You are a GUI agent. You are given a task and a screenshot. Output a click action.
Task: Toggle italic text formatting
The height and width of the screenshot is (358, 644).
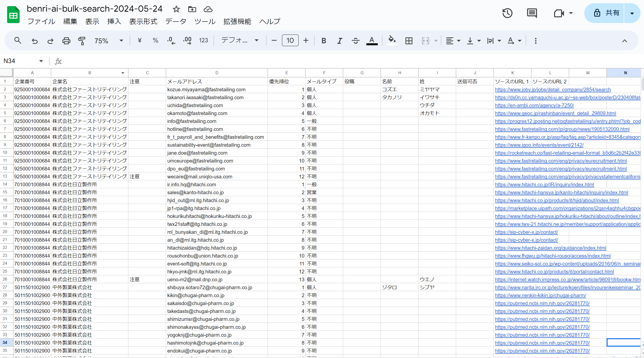(x=339, y=41)
